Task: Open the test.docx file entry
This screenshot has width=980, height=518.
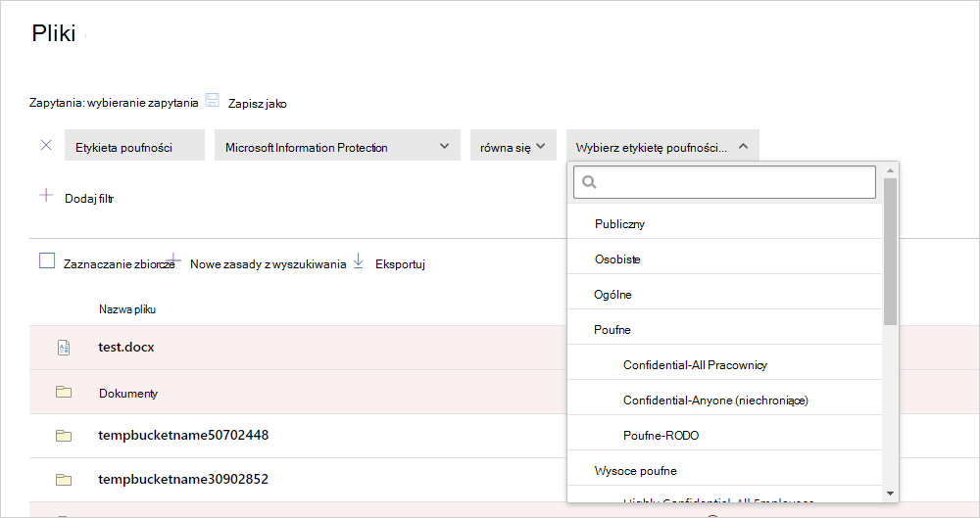Action: pyautogui.click(x=126, y=348)
